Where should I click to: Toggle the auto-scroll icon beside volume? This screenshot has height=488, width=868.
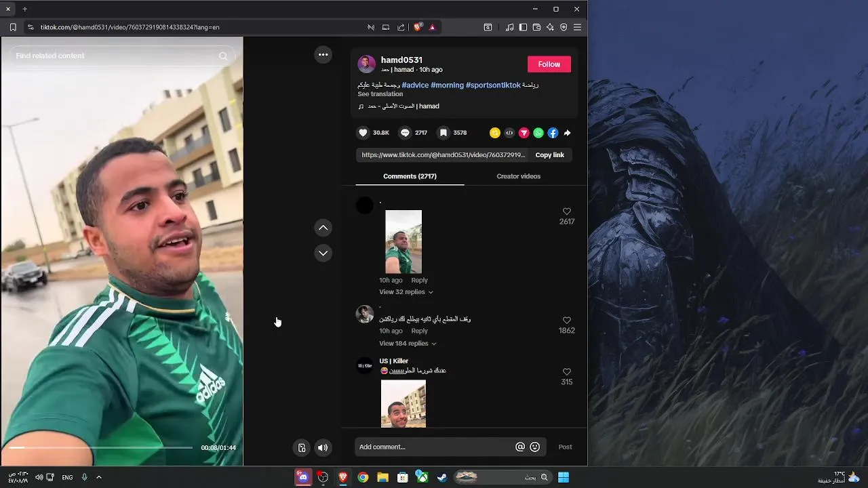tap(302, 447)
